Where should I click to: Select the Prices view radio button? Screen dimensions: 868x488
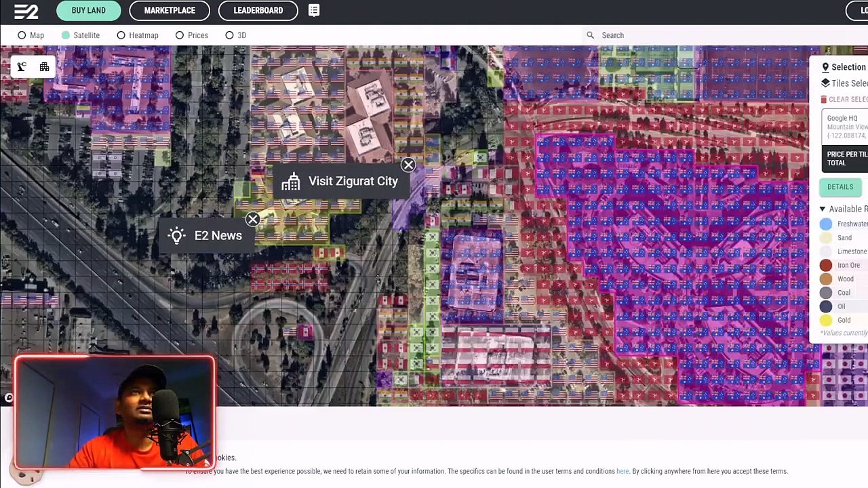180,35
